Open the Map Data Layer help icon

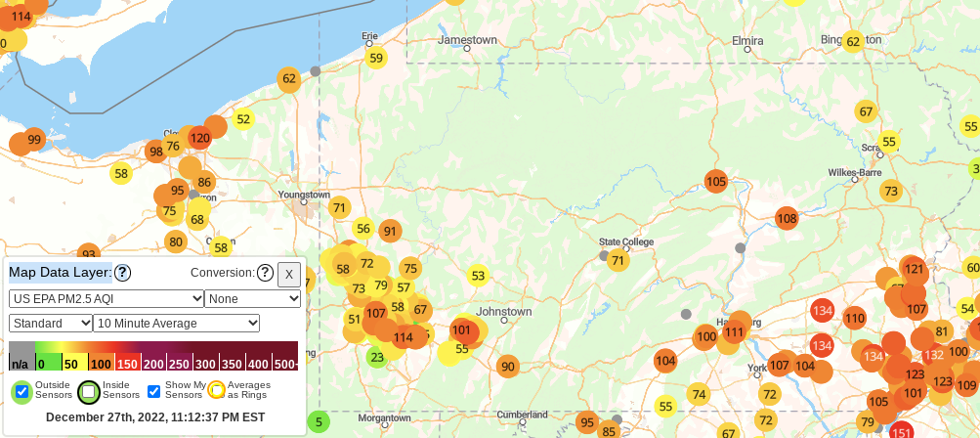click(x=122, y=273)
